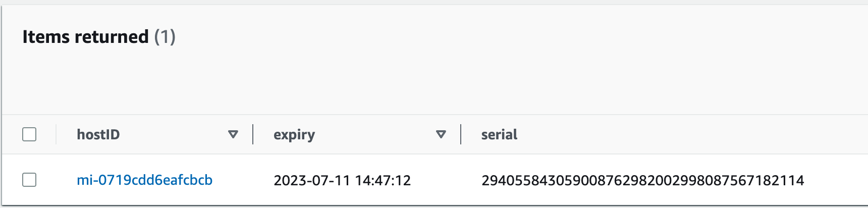The height and width of the screenshot is (208, 868).
Task: Select the row checkbox for mi-0719cdd6eafcbcb
Action: tap(29, 180)
